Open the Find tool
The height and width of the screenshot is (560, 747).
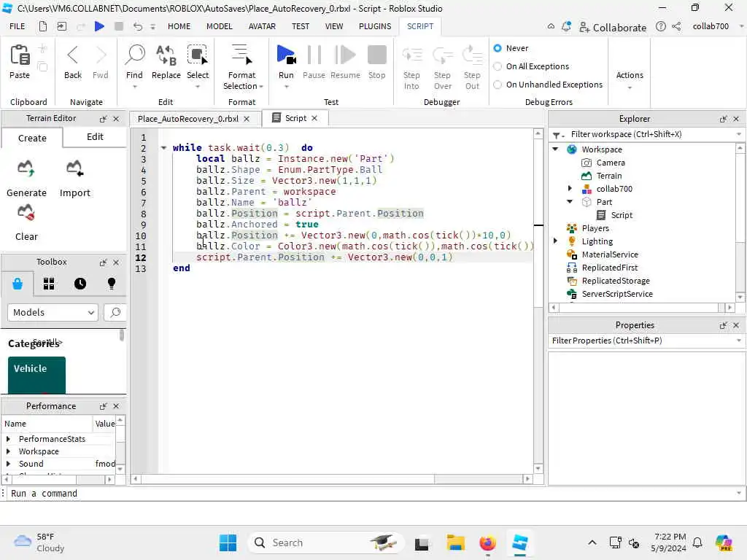pos(134,55)
